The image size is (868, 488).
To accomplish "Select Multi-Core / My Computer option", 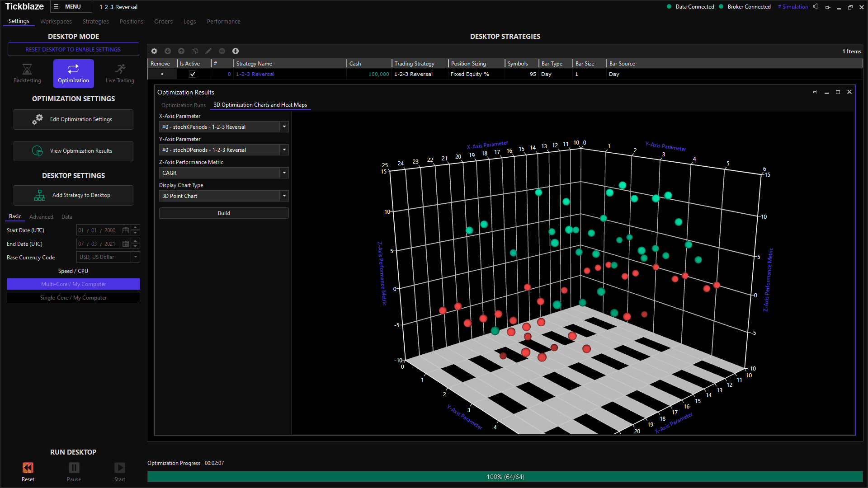I will [73, 284].
